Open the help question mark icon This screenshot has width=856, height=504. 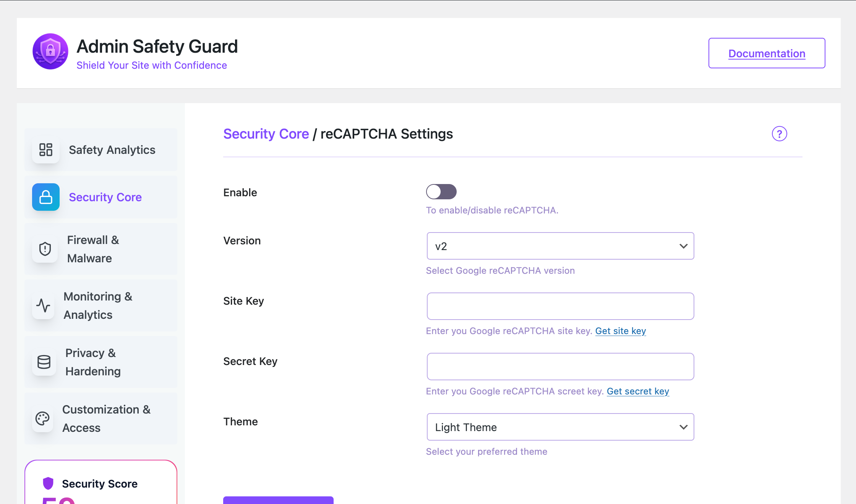point(779,134)
